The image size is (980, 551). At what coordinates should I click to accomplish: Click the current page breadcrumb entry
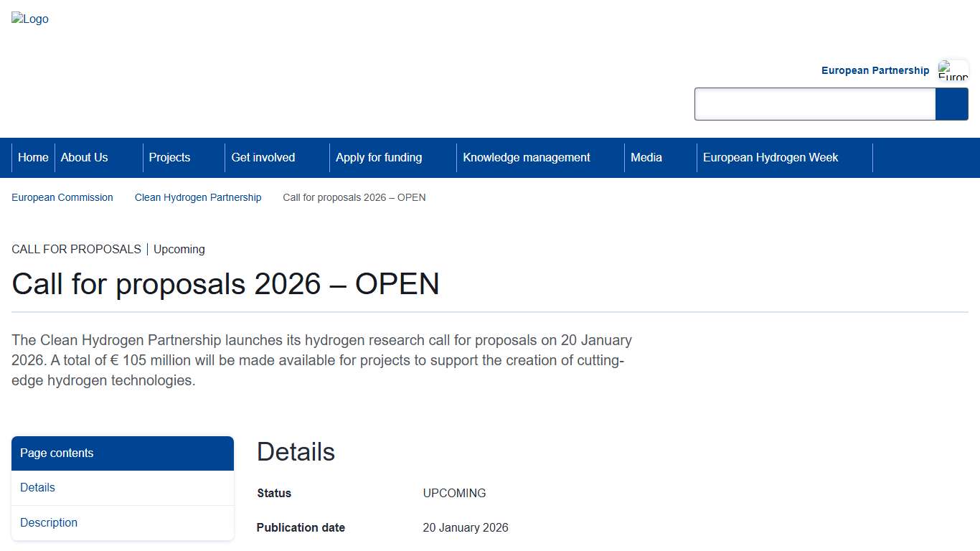pyautogui.click(x=354, y=197)
